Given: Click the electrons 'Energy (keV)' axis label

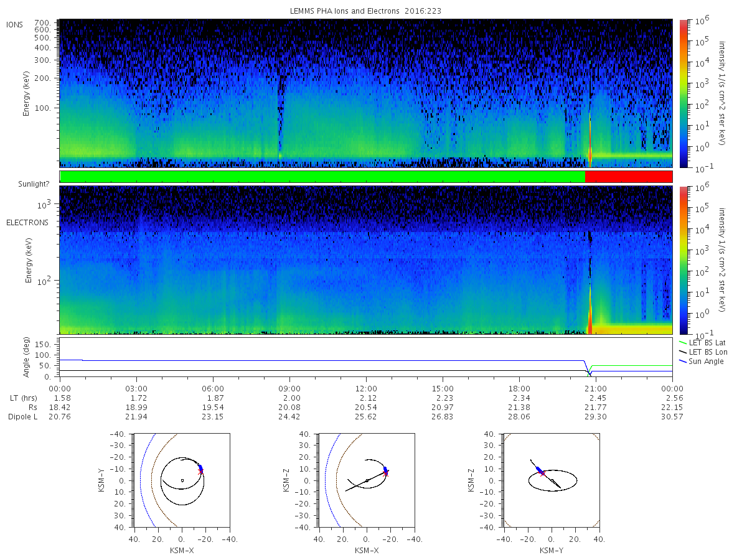Looking at the screenshot, I should click(x=28, y=260).
